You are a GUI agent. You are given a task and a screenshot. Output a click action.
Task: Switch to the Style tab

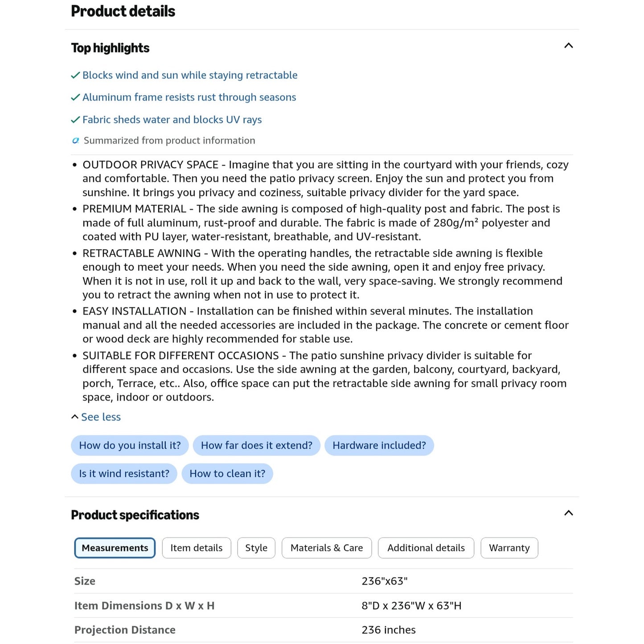256,548
